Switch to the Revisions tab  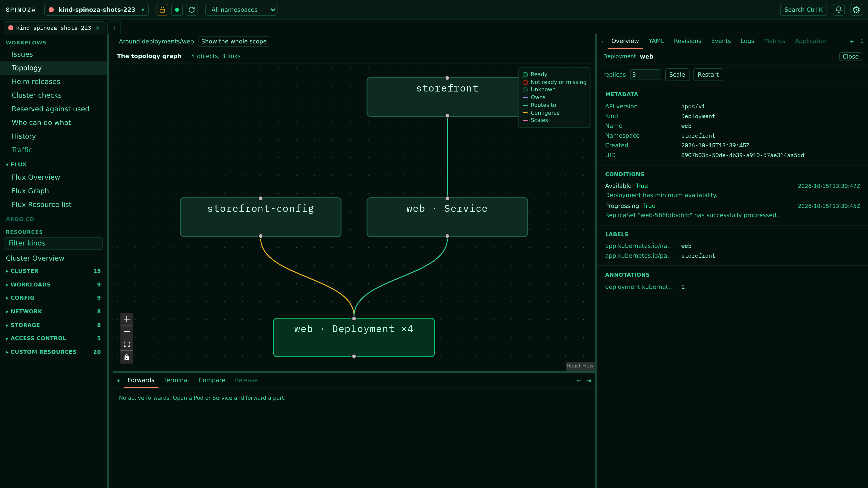(x=687, y=41)
